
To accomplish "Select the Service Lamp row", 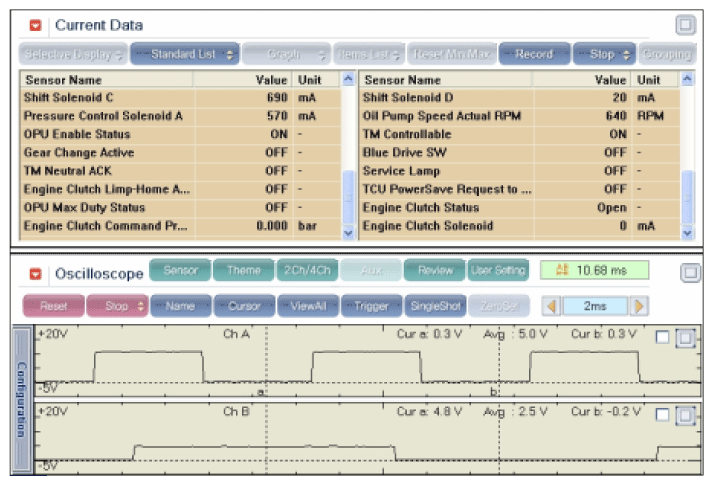I will (520, 171).
